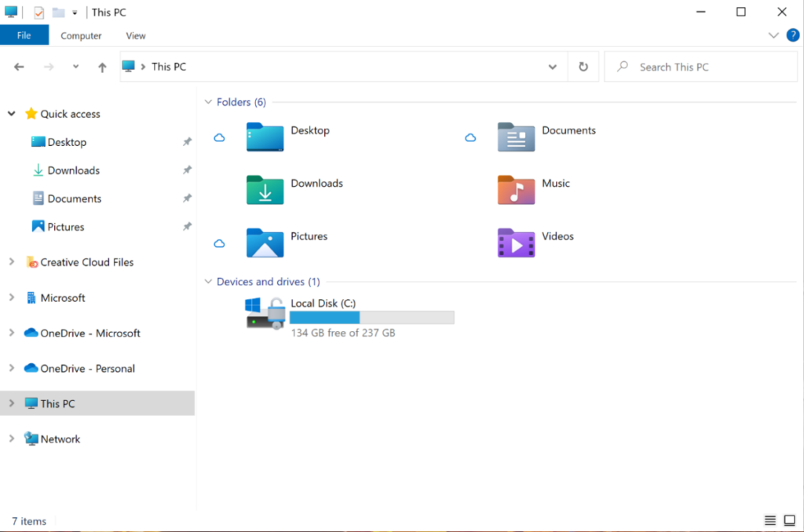This screenshot has height=532, width=804.
Task: Unpin Desktop from Quick access
Action: 187,142
